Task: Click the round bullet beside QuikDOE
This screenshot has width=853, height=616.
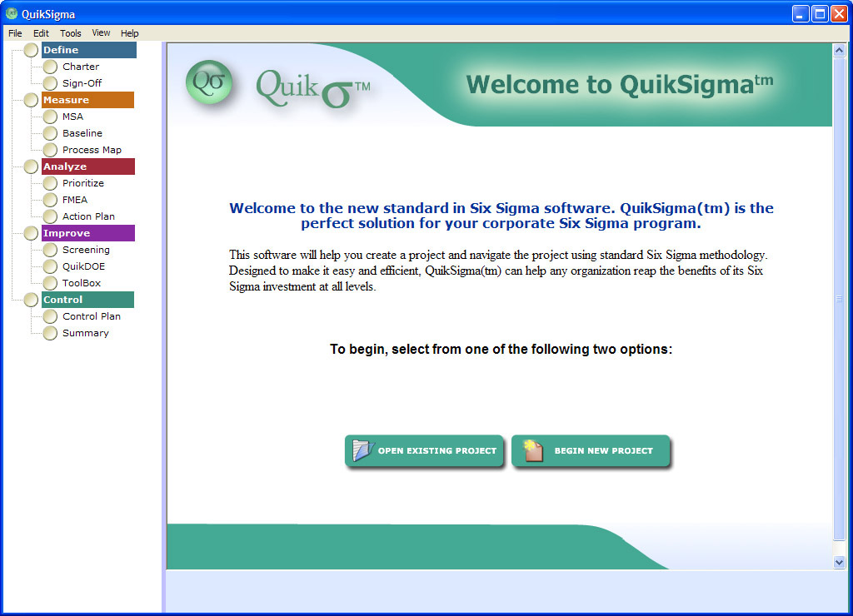Action: pyautogui.click(x=50, y=266)
